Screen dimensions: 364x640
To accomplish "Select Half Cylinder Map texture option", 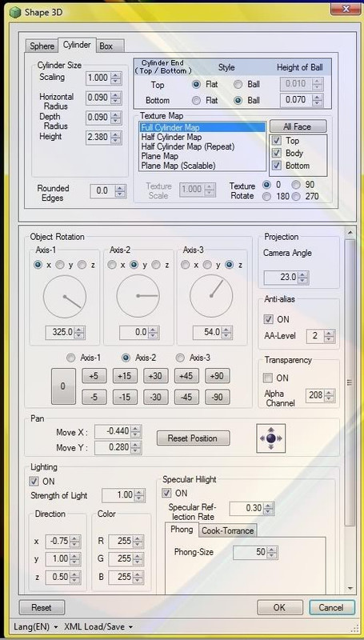I will [x=171, y=137].
